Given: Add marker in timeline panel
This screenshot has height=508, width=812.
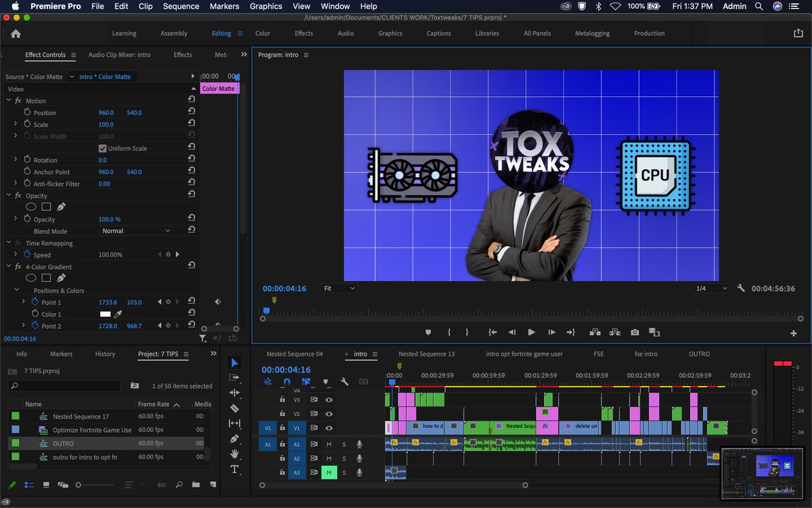Looking at the screenshot, I should pyautogui.click(x=325, y=382).
